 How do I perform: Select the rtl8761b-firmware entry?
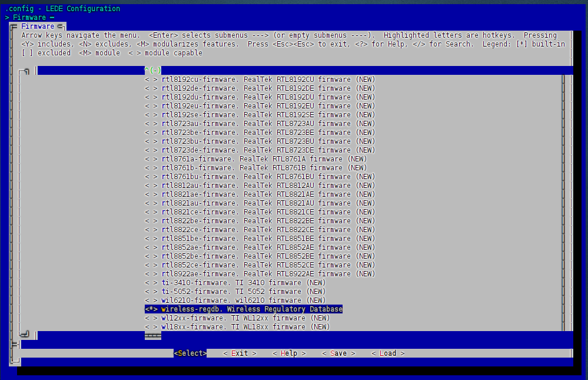[x=256, y=168]
